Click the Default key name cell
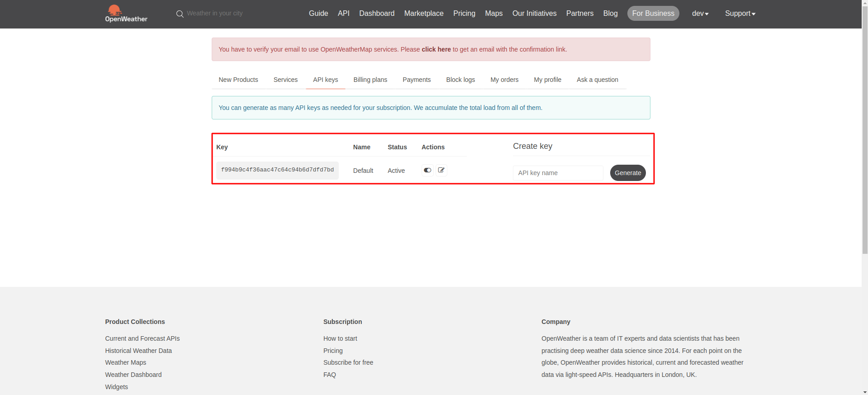 [x=363, y=171]
